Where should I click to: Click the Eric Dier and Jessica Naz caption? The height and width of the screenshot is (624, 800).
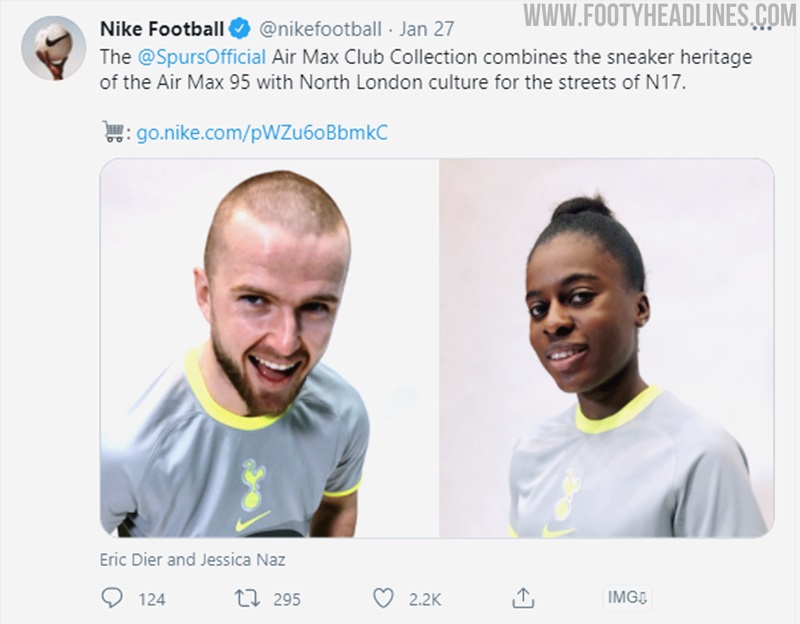[x=192, y=560]
